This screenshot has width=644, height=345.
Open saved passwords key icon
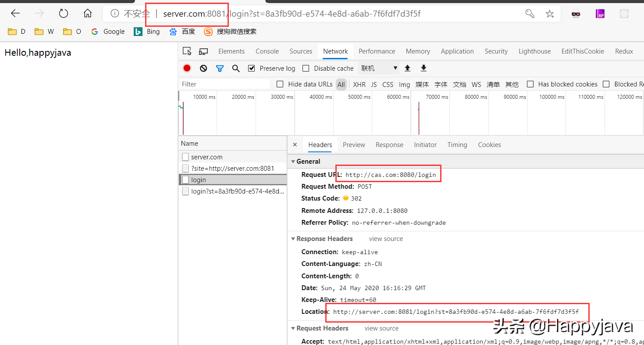[530, 14]
